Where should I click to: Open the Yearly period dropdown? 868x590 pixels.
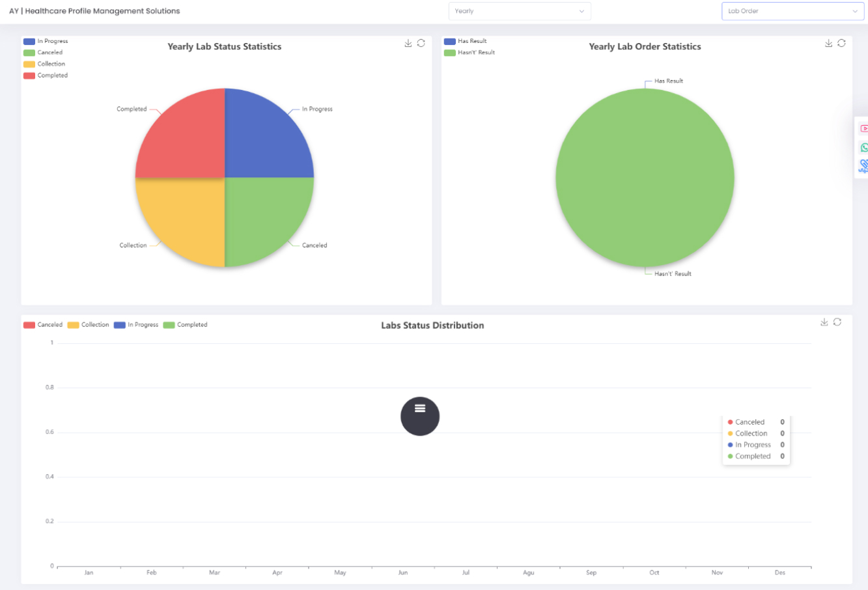(519, 11)
